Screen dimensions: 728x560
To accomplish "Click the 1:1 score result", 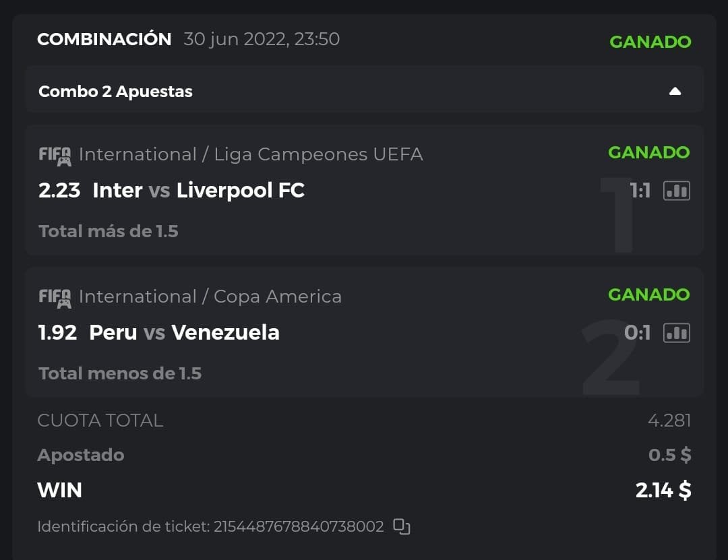I will pos(640,191).
